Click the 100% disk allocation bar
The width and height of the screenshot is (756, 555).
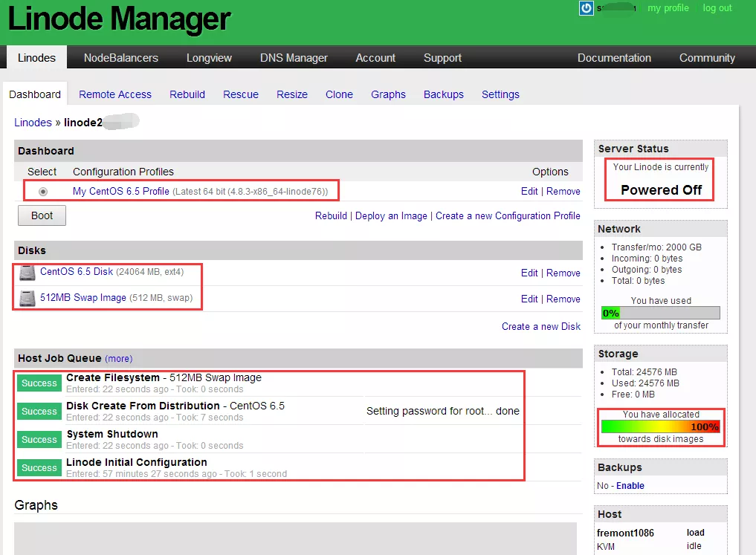661,427
